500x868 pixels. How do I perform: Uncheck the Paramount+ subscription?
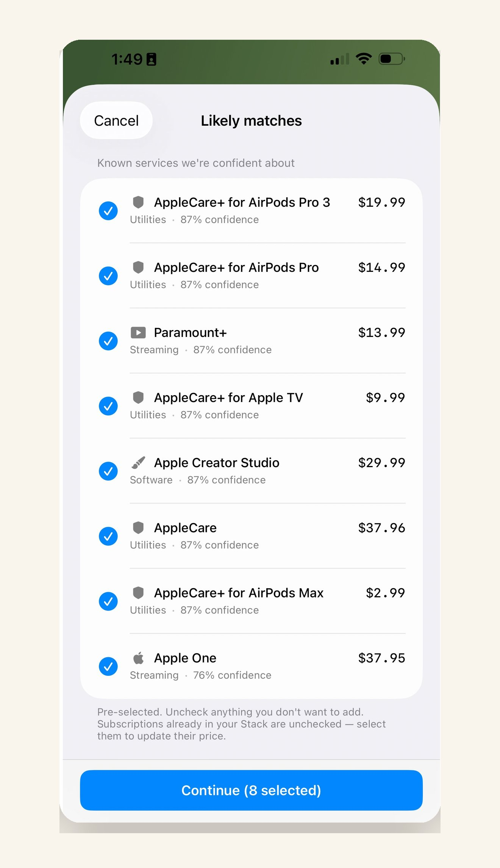[108, 341]
